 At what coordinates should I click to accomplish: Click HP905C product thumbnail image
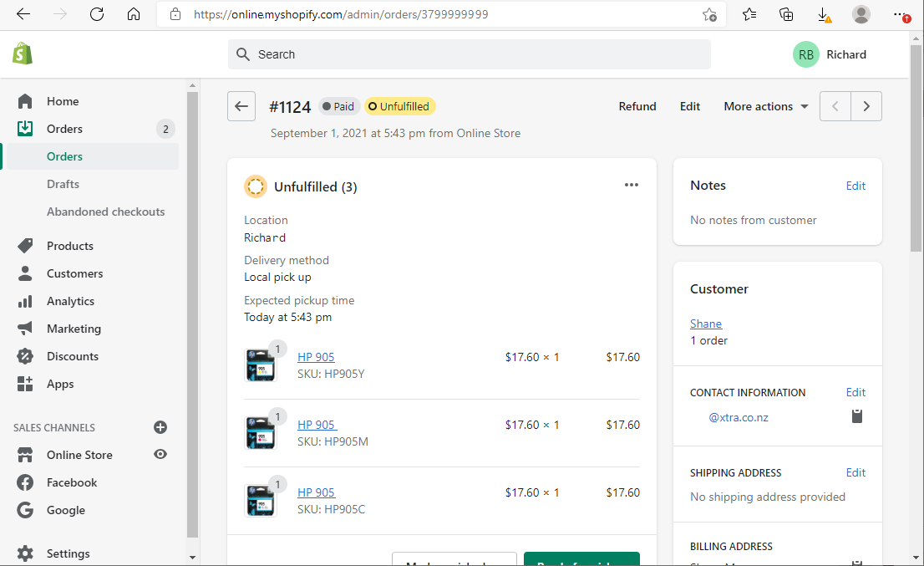tap(261, 501)
